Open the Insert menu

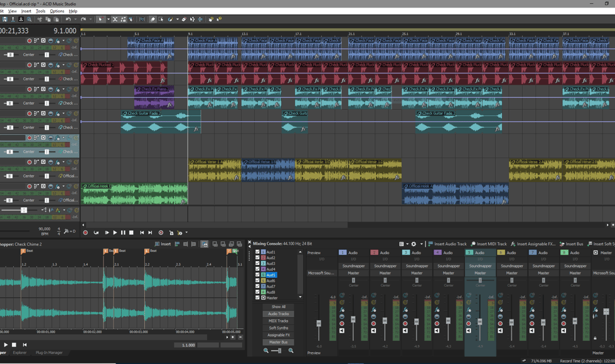(x=26, y=11)
